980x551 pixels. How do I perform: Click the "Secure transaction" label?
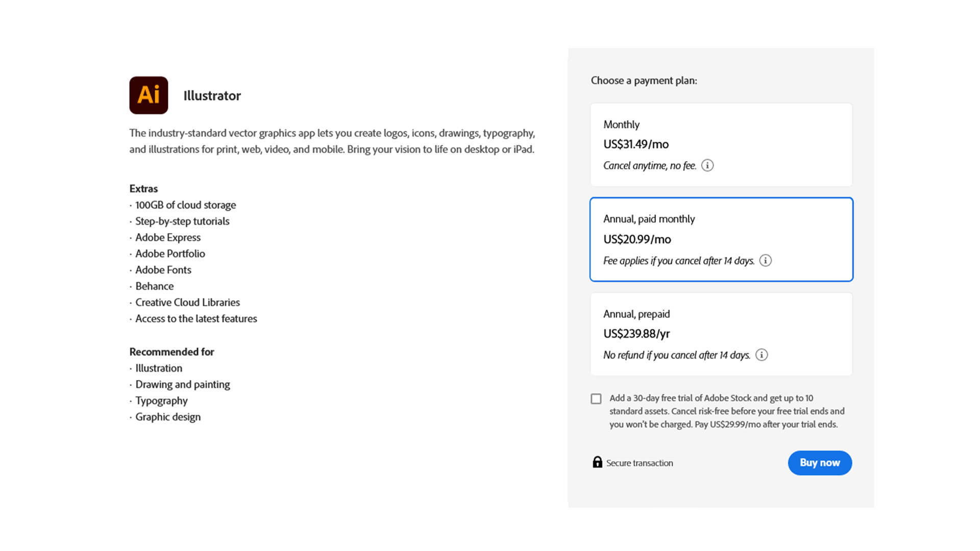coord(640,463)
